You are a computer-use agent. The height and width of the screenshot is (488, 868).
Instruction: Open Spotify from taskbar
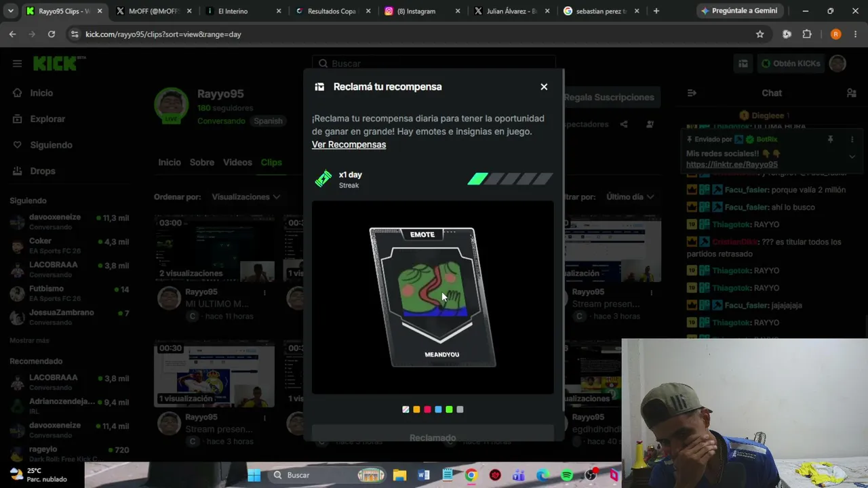pyautogui.click(x=567, y=475)
